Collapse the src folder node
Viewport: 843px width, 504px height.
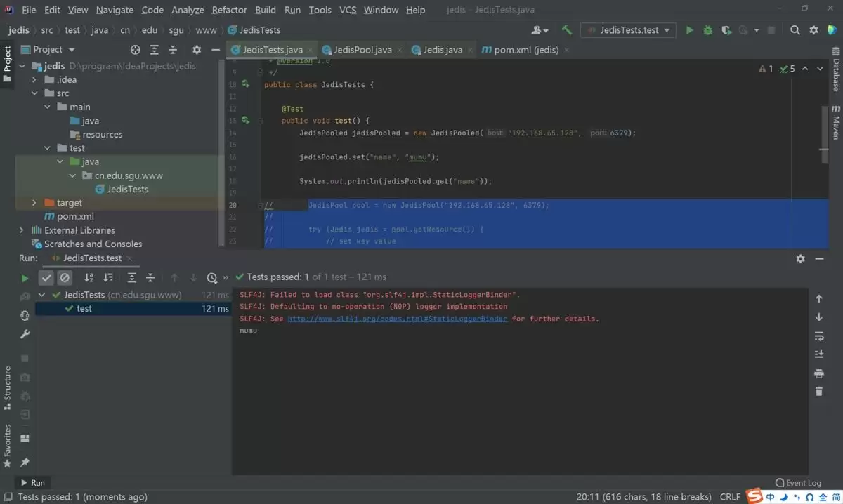pyautogui.click(x=34, y=93)
